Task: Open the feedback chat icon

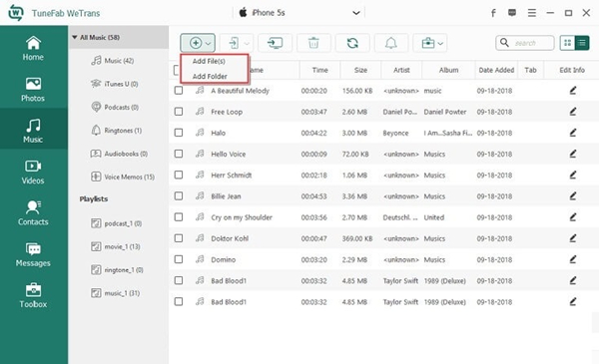Action: pyautogui.click(x=512, y=13)
